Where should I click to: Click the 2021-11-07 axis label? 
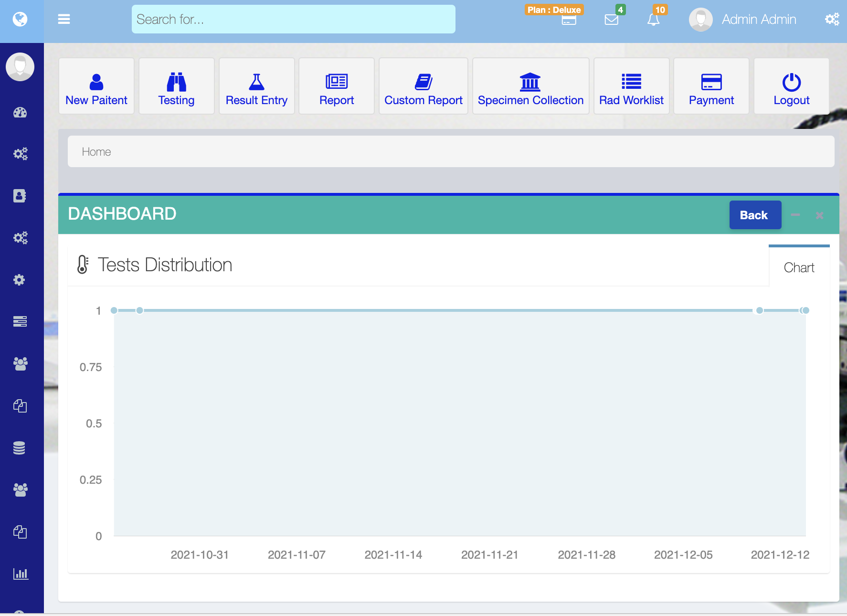(296, 555)
